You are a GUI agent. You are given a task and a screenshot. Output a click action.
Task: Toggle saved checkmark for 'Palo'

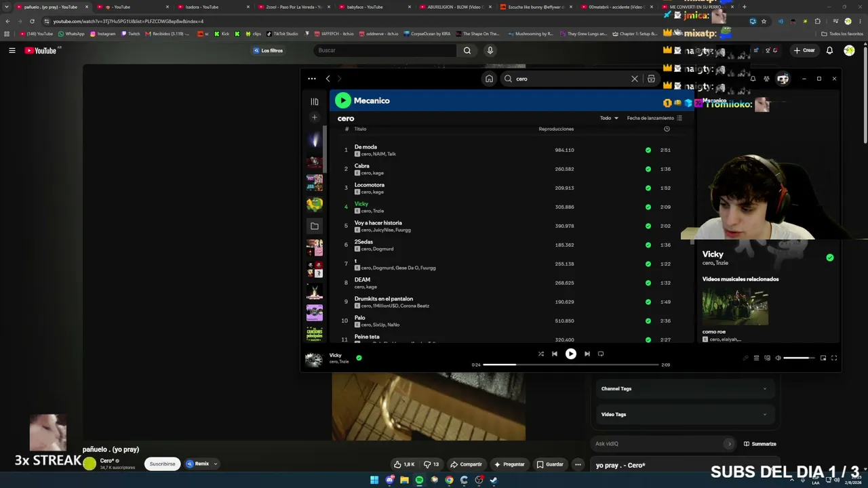648,321
